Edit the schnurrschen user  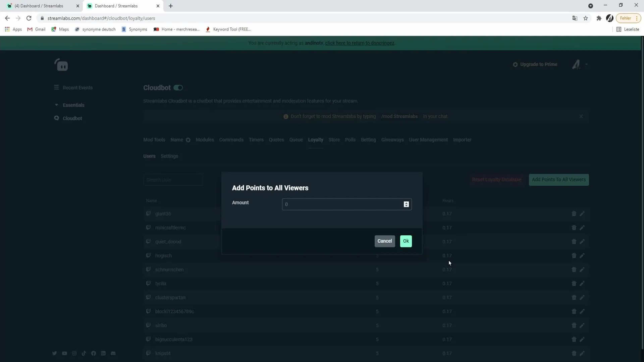[582, 269]
